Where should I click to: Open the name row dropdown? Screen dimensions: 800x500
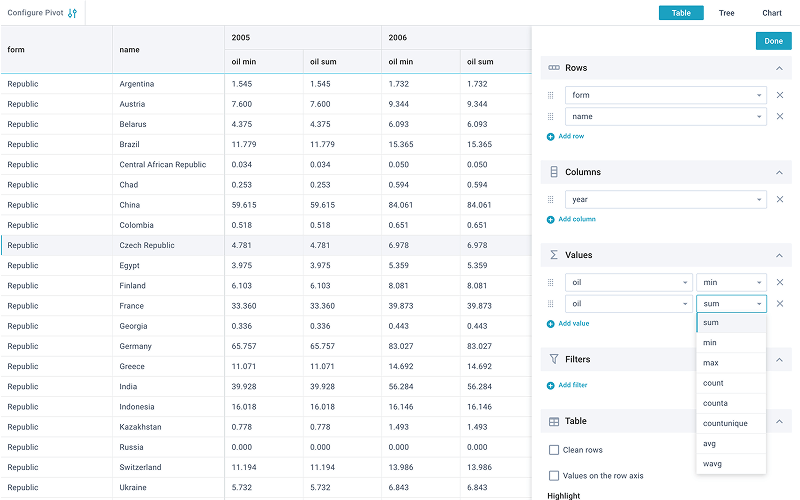[665, 116]
